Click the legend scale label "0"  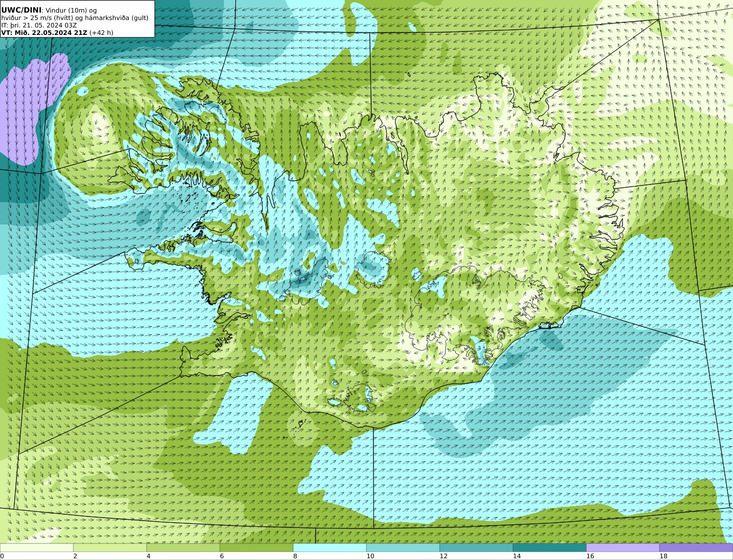pyautogui.click(x=2, y=556)
